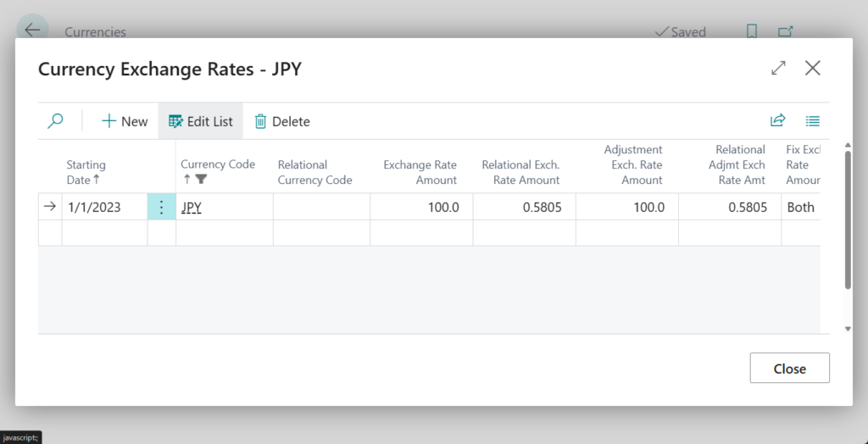Click the New record button
The height and width of the screenshot is (444, 868).
[125, 121]
